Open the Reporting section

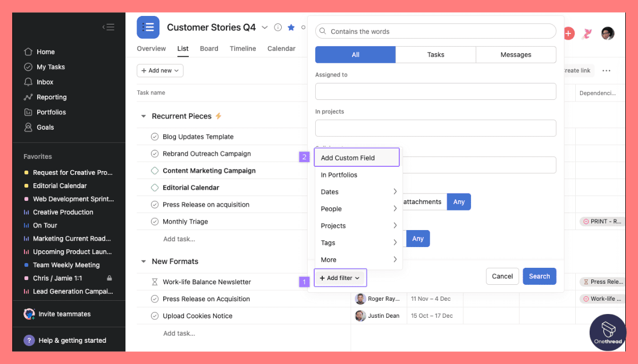coord(50,97)
